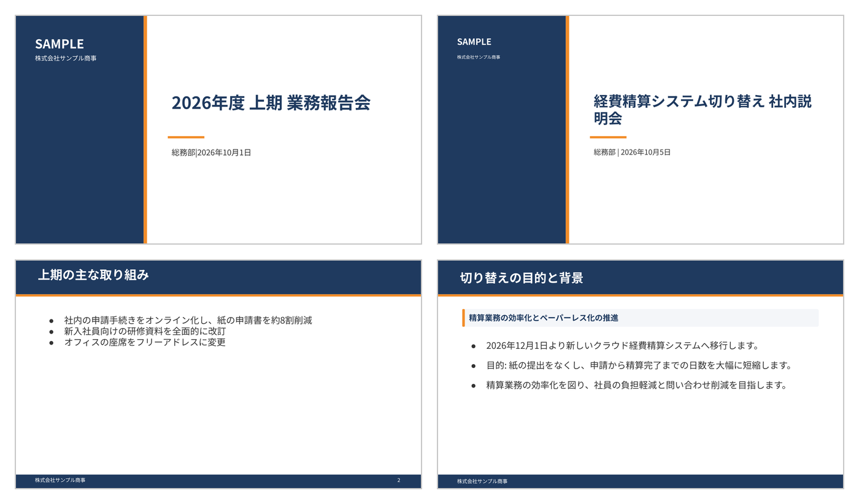Click the footer 株式会社サンプル商事 on the 切り替えの目的と背景 slide
The width and height of the screenshot is (859, 504).
click(482, 481)
